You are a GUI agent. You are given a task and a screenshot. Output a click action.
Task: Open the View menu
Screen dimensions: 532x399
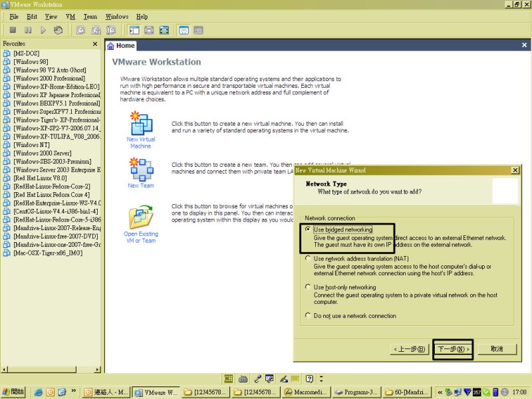(x=51, y=17)
